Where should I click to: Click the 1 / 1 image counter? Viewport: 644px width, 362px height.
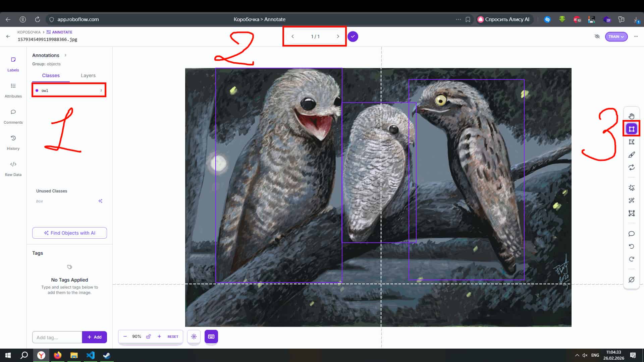(x=315, y=37)
